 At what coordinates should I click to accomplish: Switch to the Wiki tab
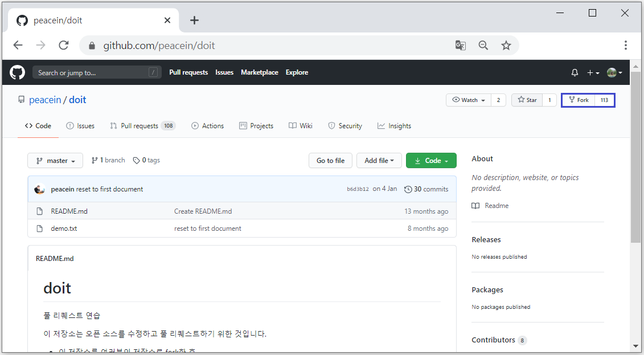click(x=301, y=126)
